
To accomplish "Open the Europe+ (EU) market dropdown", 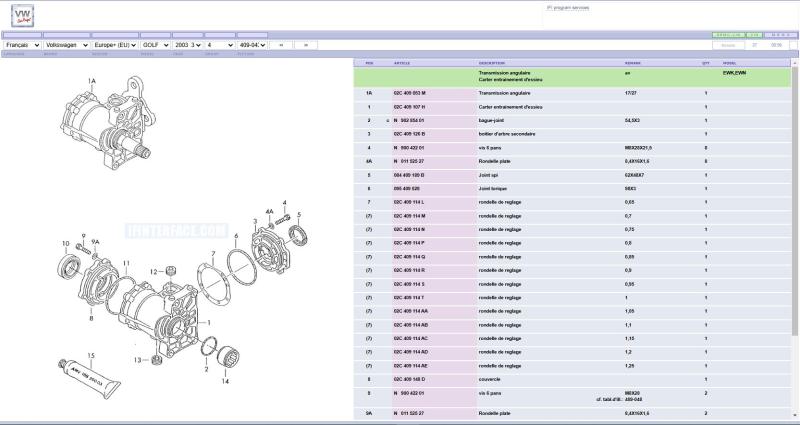I will click(x=115, y=45).
